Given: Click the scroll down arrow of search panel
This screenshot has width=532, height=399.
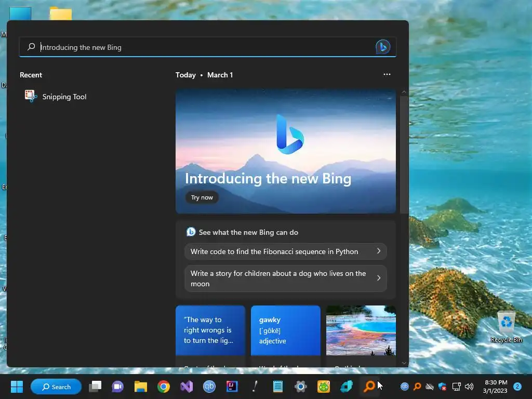Looking at the screenshot, I should point(404,363).
